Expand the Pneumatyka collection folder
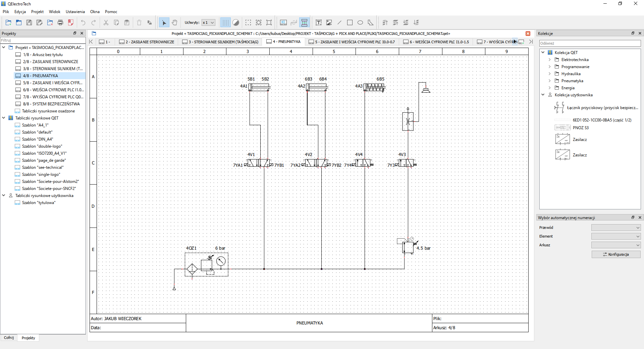 click(x=549, y=81)
